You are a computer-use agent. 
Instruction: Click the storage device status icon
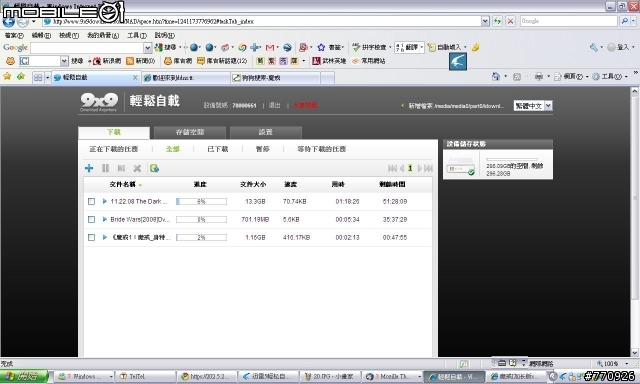pos(460,167)
